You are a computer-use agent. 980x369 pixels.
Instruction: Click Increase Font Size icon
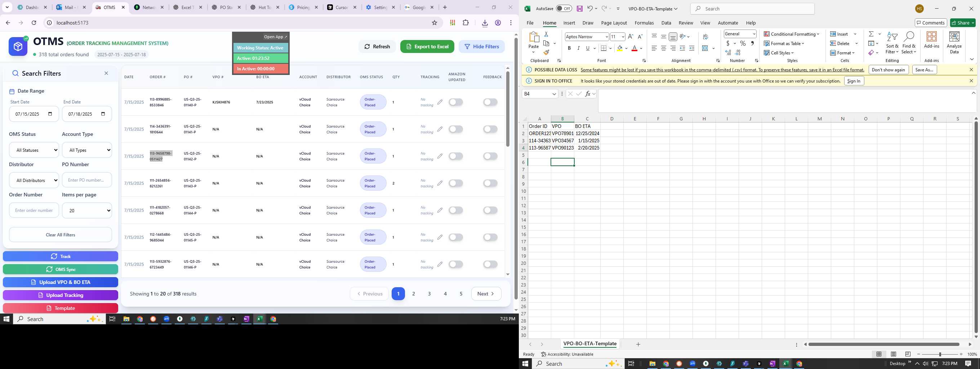point(631,36)
